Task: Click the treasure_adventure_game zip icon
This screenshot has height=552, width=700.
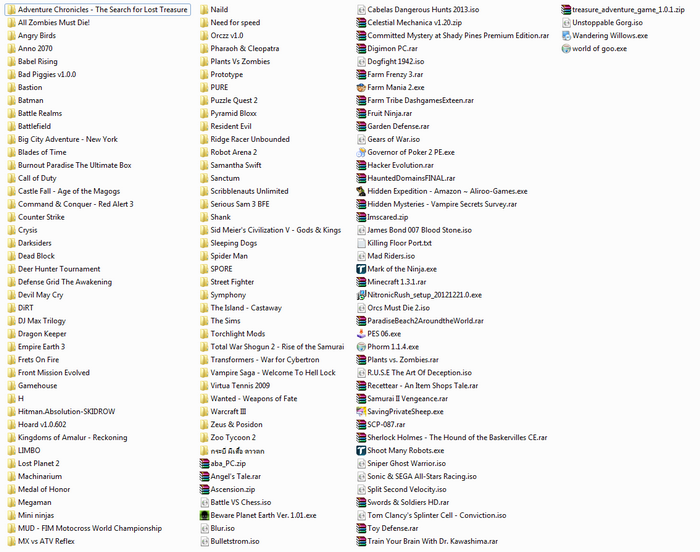Action: [566, 10]
